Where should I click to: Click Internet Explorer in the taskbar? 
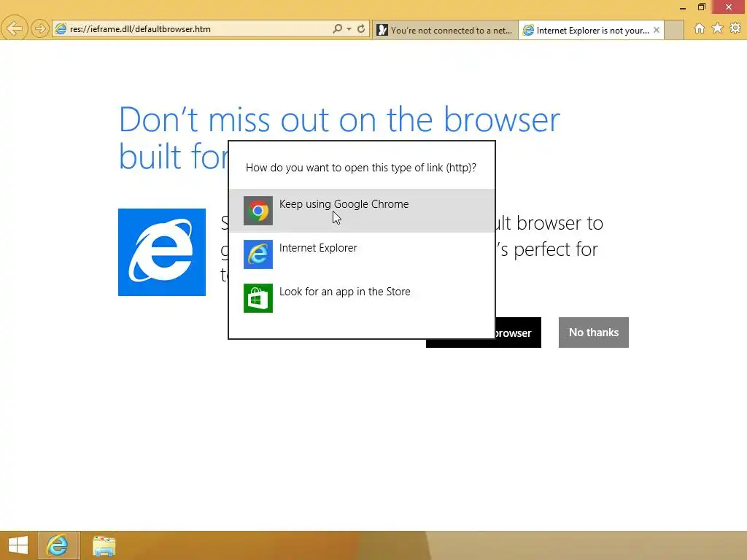click(57, 545)
